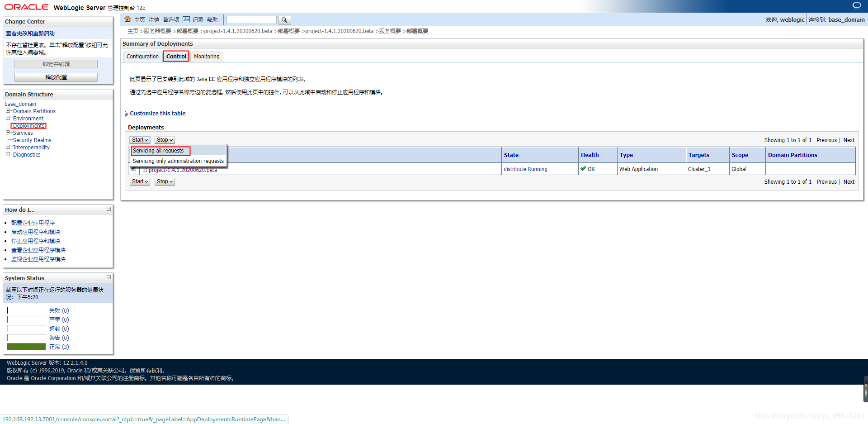Click 主页 in the top toolbar
The width and height of the screenshot is (868, 424).
(139, 20)
